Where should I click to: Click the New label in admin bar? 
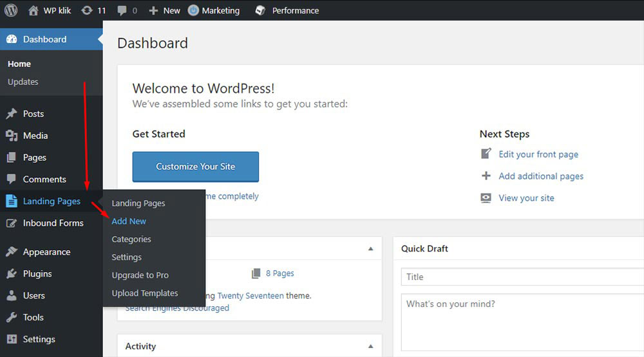point(172,11)
